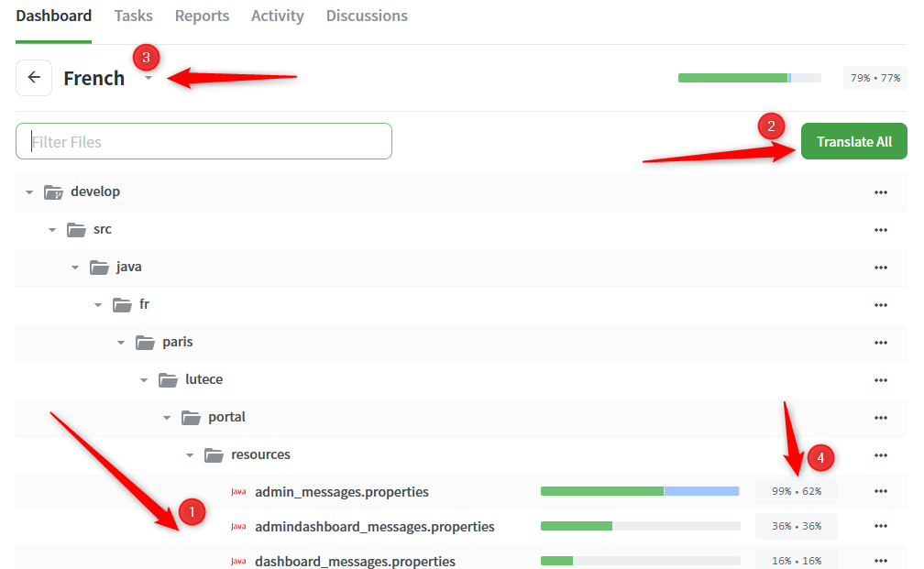The height and width of the screenshot is (569, 924).
Task: Open the ellipsis menu for the portal folder
Action: tap(881, 417)
